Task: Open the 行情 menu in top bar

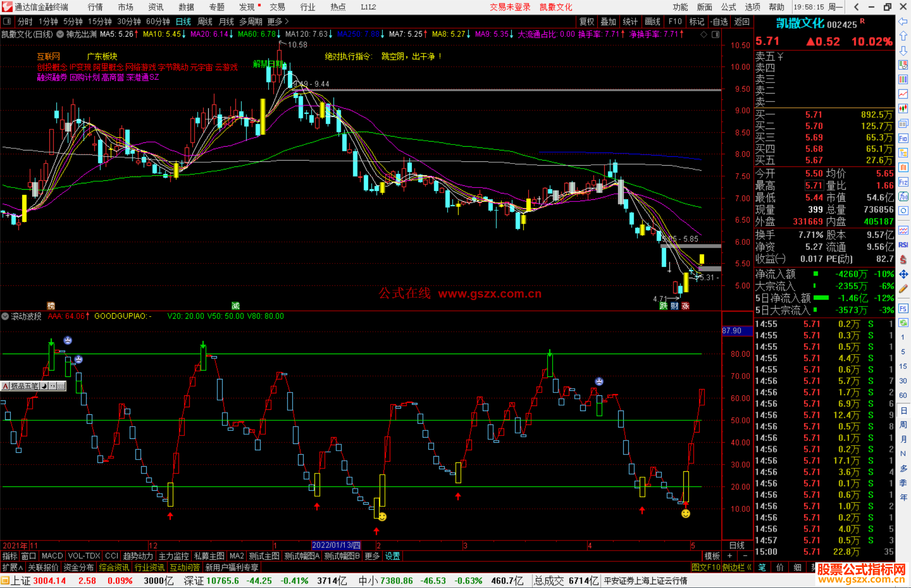Action: (x=95, y=7)
